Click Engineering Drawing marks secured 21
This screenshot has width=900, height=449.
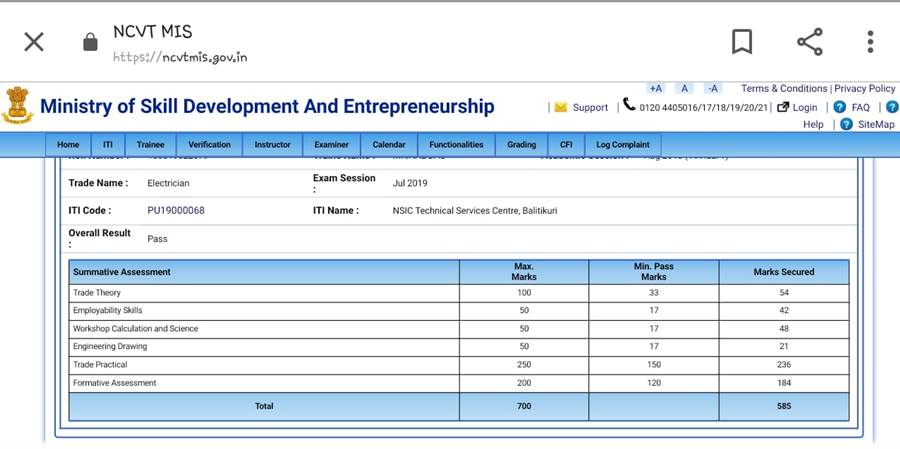tap(784, 347)
